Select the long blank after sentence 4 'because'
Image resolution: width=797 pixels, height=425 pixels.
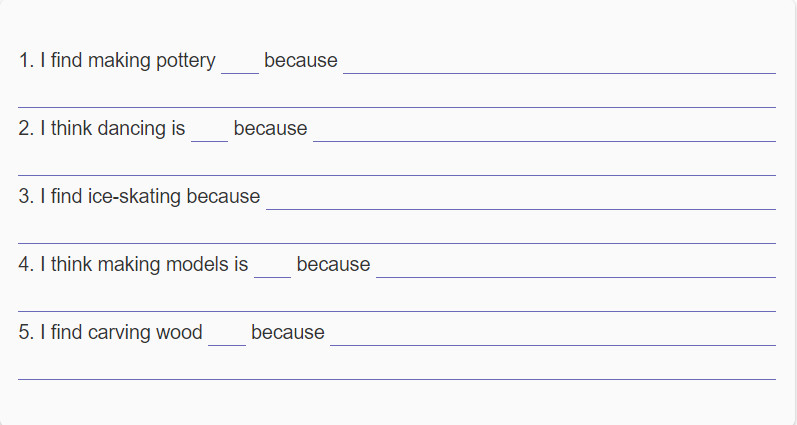[x=576, y=268]
